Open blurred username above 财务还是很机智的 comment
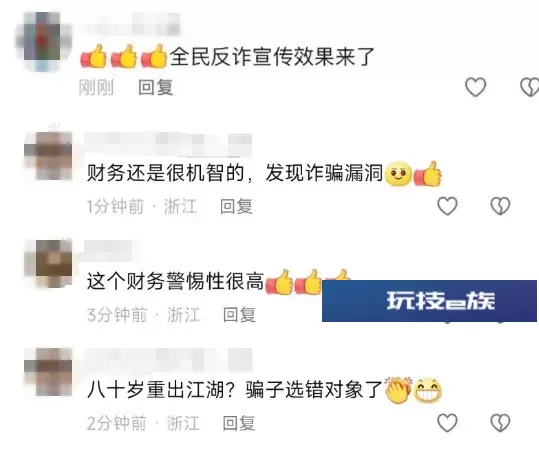This screenshot has height=452, width=539. (168, 144)
